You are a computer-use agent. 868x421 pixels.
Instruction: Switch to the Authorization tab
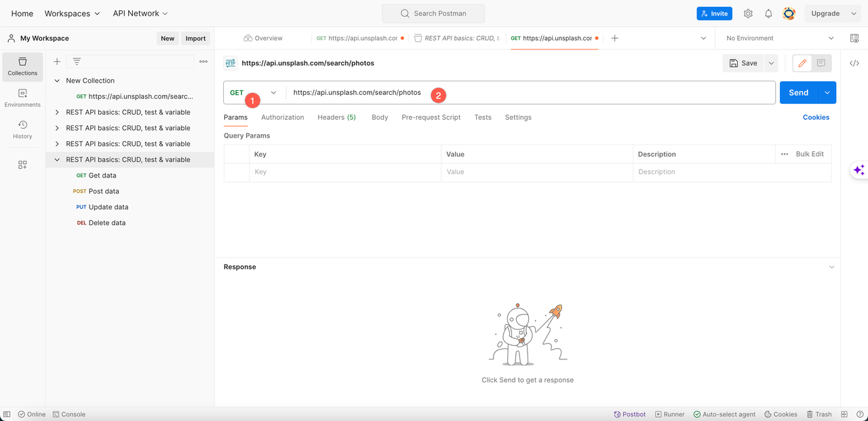pyautogui.click(x=282, y=117)
